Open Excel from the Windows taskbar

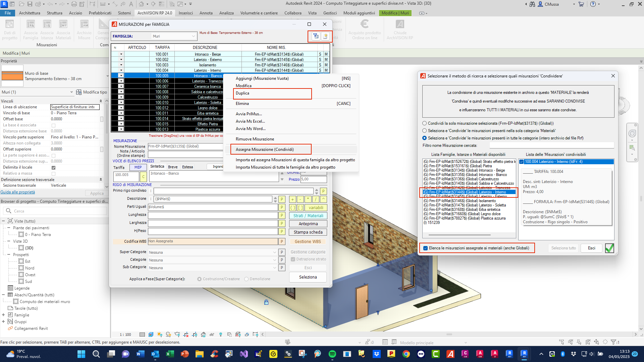tap(170, 354)
